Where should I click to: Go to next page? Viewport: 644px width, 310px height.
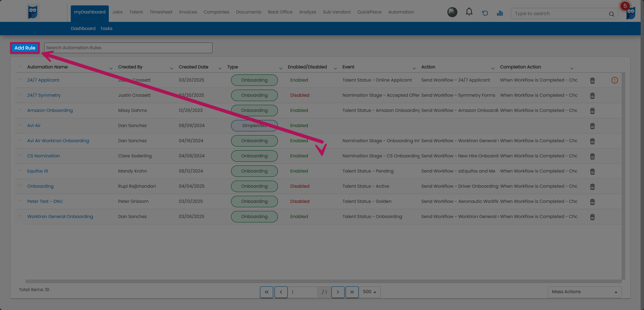[338, 292]
